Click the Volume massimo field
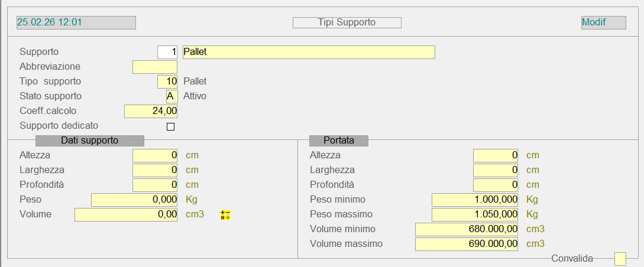644x267 pixels. click(x=467, y=244)
